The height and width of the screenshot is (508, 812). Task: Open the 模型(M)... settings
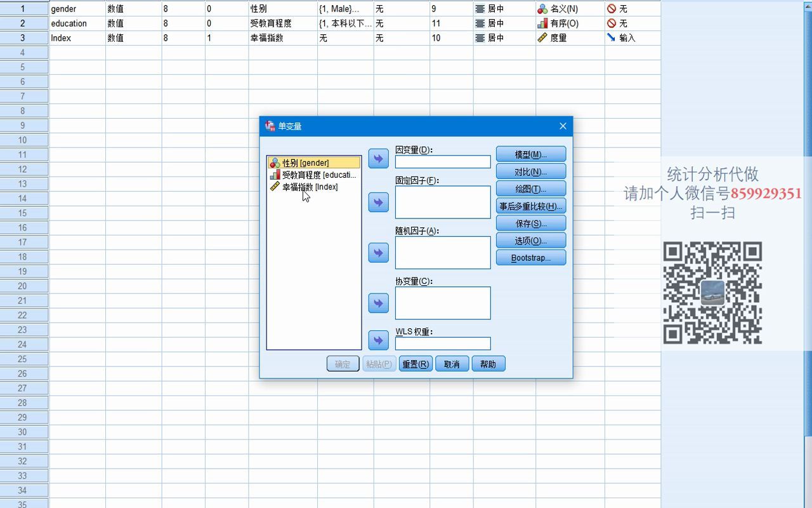point(531,154)
